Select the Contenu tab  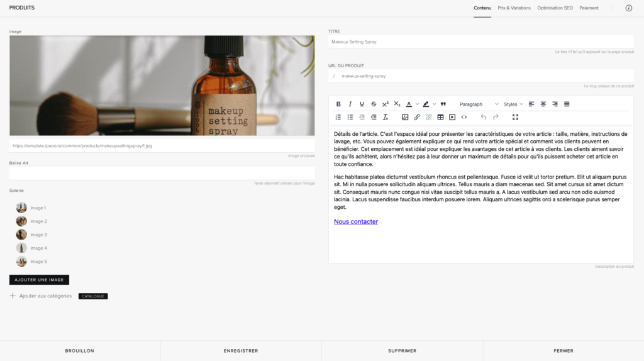[x=482, y=8]
